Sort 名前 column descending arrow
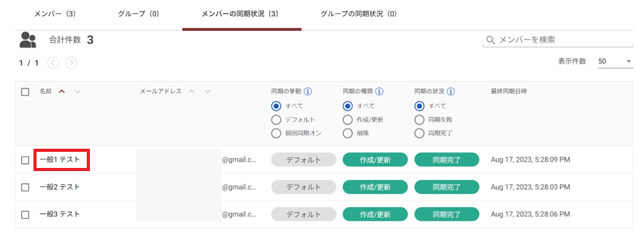644x238 pixels. 77,92
